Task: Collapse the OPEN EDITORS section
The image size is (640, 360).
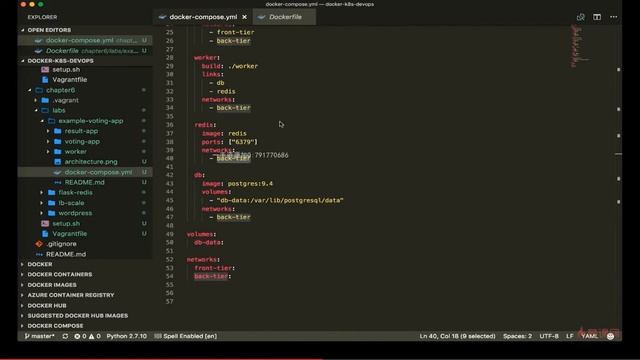Action: tap(49, 30)
